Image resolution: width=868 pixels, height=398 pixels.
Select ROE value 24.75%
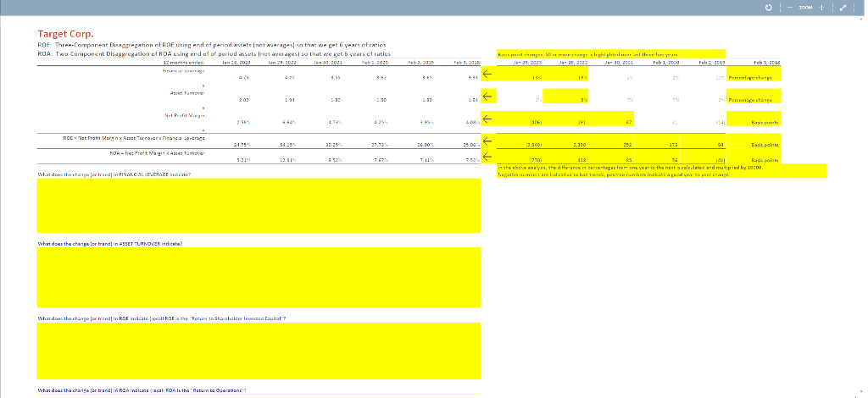(242, 145)
